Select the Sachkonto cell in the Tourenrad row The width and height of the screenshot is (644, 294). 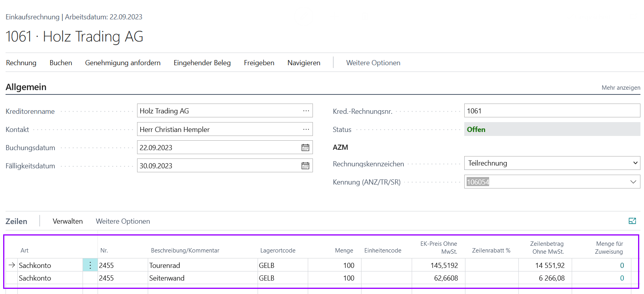pos(50,265)
